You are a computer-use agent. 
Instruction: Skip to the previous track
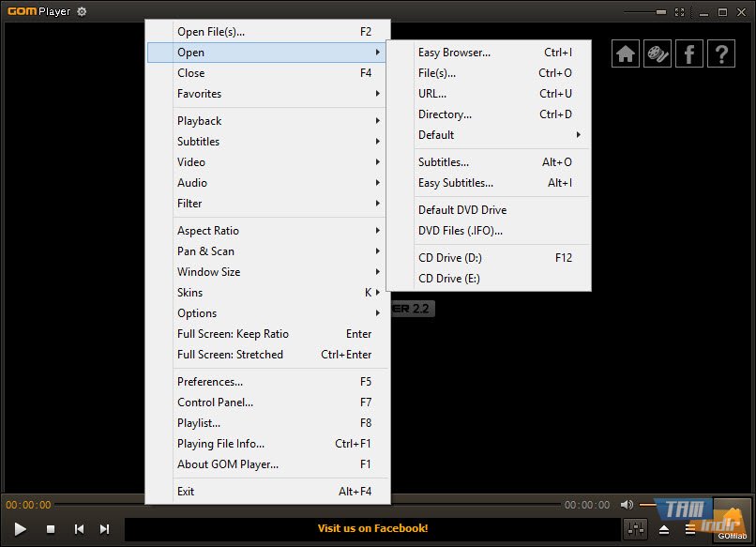pyautogui.click(x=79, y=529)
